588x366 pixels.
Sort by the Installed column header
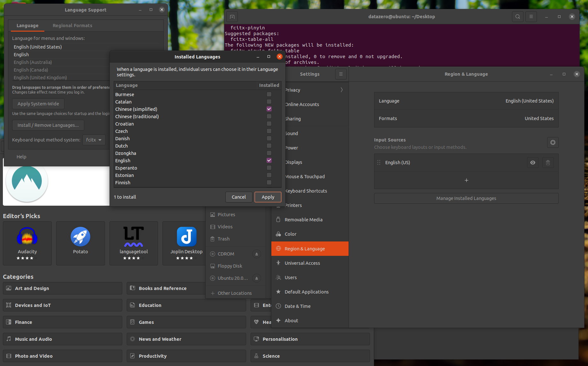point(269,85)
